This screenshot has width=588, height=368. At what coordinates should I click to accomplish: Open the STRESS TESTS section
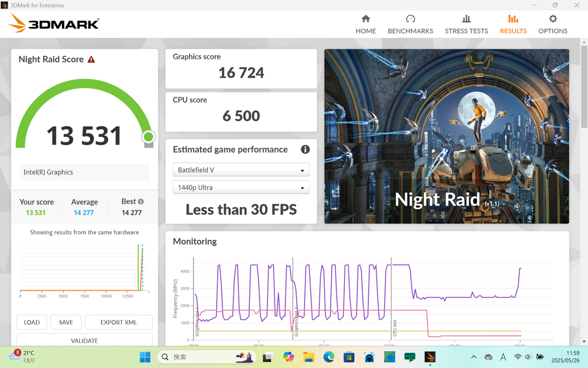[466, 25]
